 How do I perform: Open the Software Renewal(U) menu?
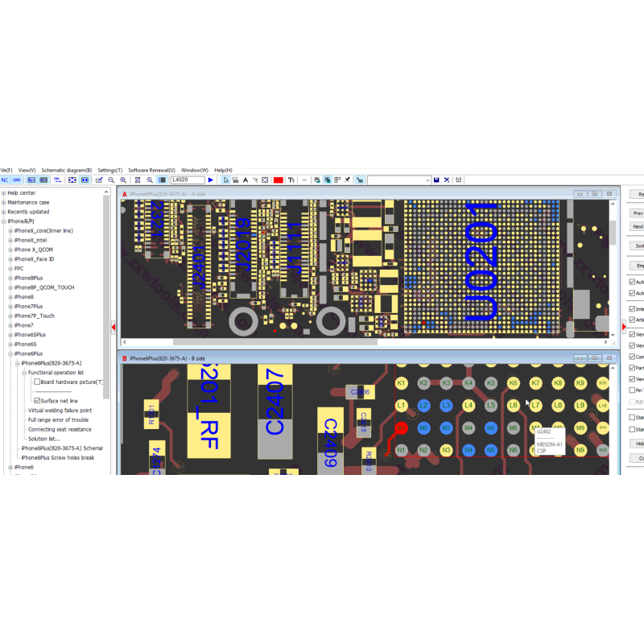click(x=151, y=171)
